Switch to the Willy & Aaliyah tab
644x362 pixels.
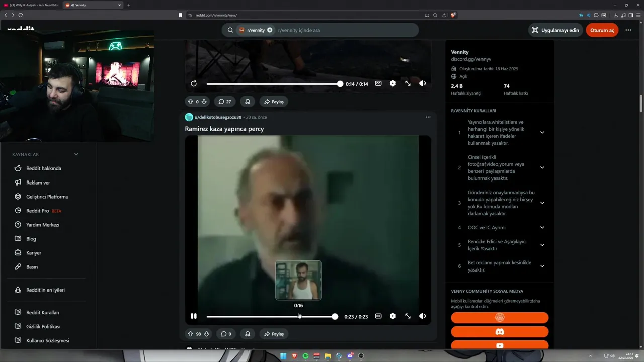[30, 5]
